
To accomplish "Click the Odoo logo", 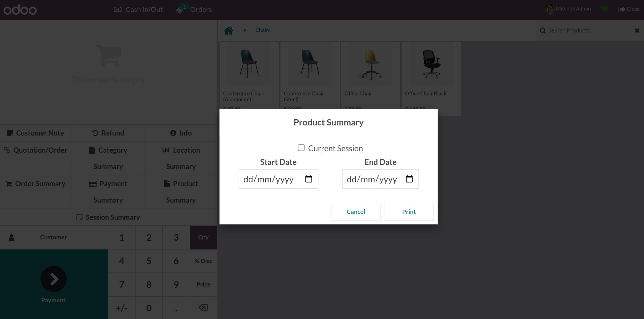I will click(20, 10).
